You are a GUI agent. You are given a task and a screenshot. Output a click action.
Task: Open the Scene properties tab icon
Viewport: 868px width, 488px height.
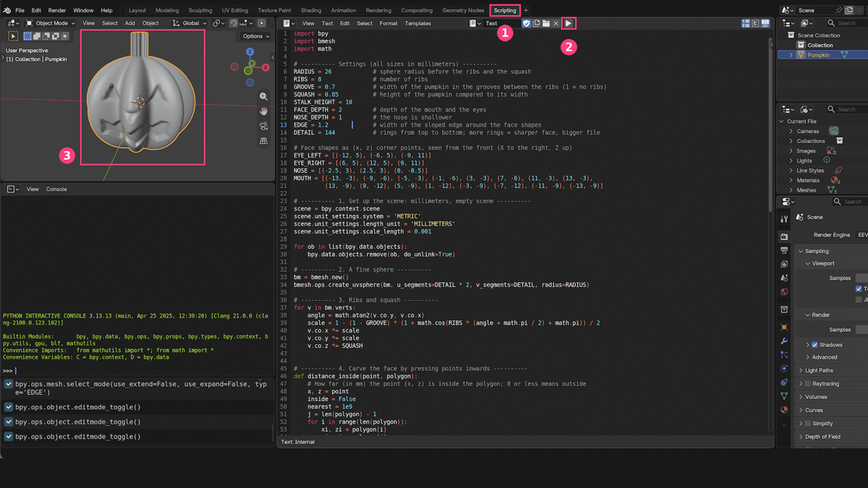coord(784,278)
